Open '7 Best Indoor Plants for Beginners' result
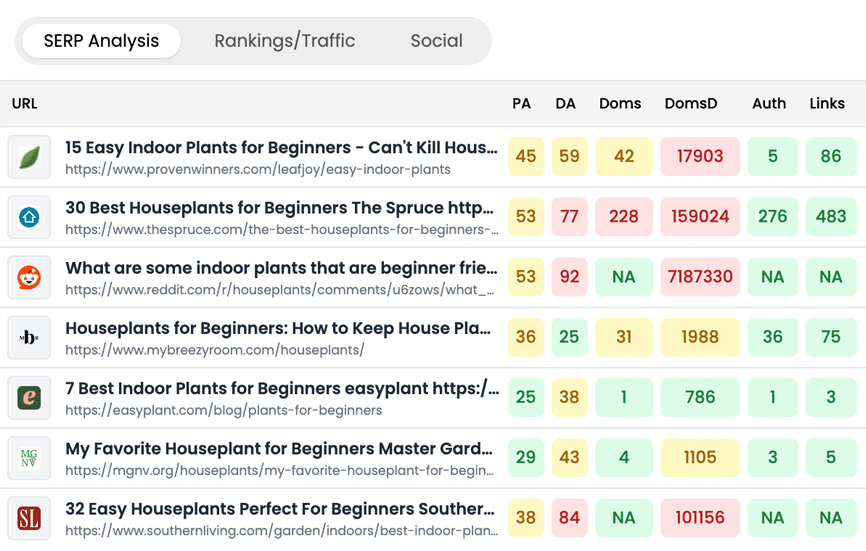This screenshot has width=866, height=551. [x=282, y=388]
